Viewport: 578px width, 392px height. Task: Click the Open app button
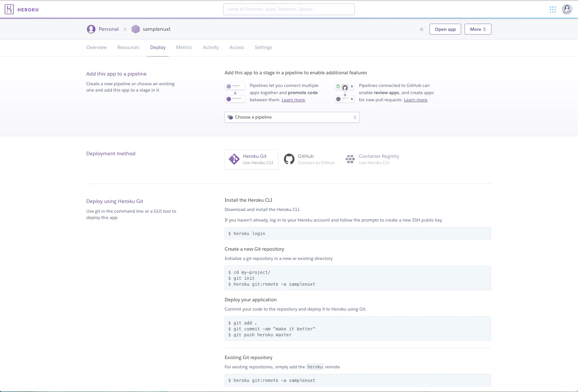[x=445, y=29]
